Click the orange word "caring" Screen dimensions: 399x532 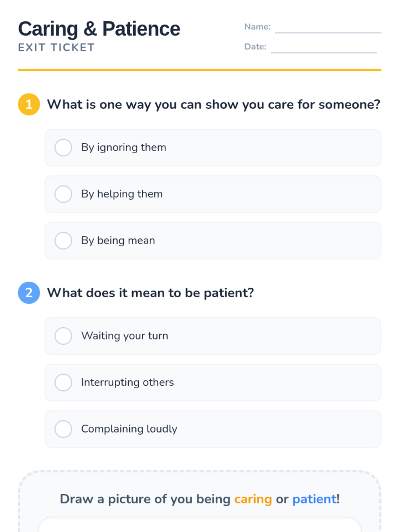253,499
